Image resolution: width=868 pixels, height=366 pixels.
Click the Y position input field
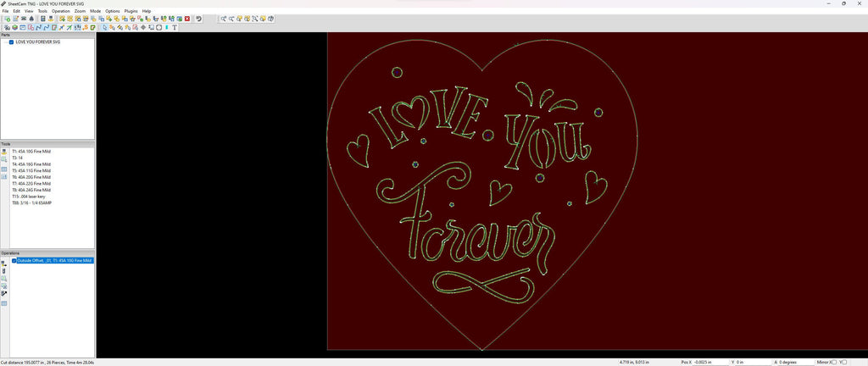tap(753, 362)
